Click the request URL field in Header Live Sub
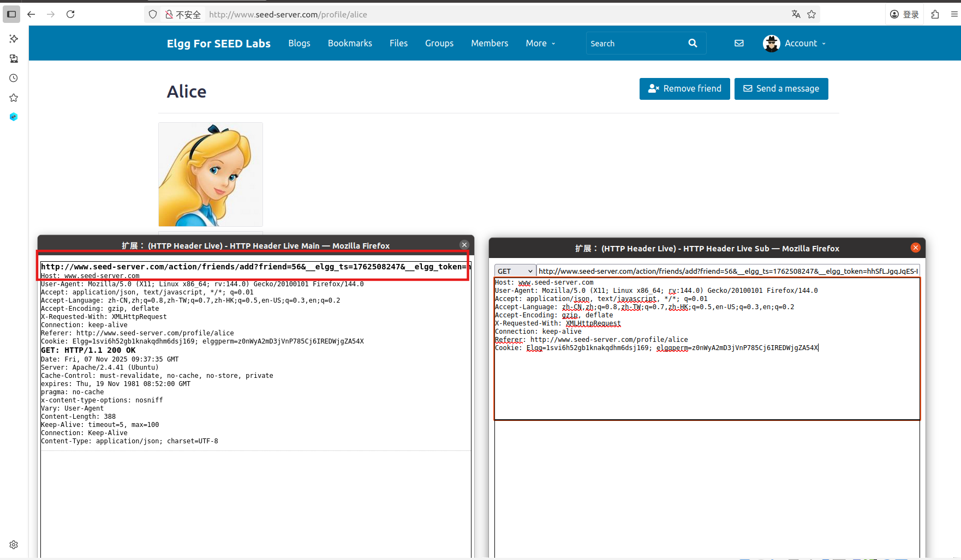The height and width of the screenshot is (560, 961). 729,271
